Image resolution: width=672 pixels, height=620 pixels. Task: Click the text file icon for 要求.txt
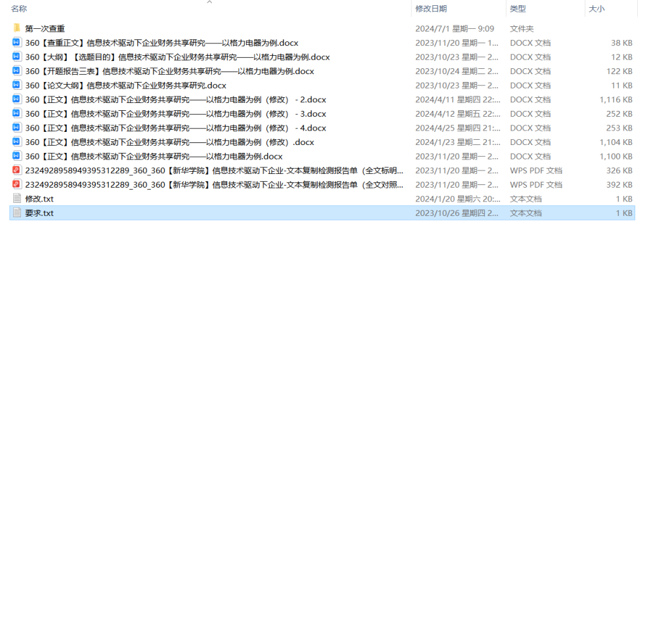(17, 213)
